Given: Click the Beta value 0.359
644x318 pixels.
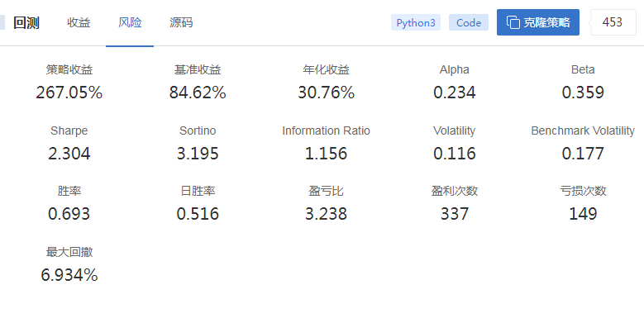Looking at the screenshot, I should pyautogui.click(x=583, y=93).
